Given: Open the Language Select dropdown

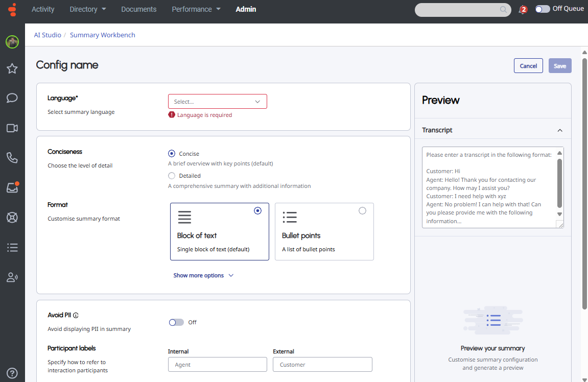Looking at the screenshot, I should [217, 102].
